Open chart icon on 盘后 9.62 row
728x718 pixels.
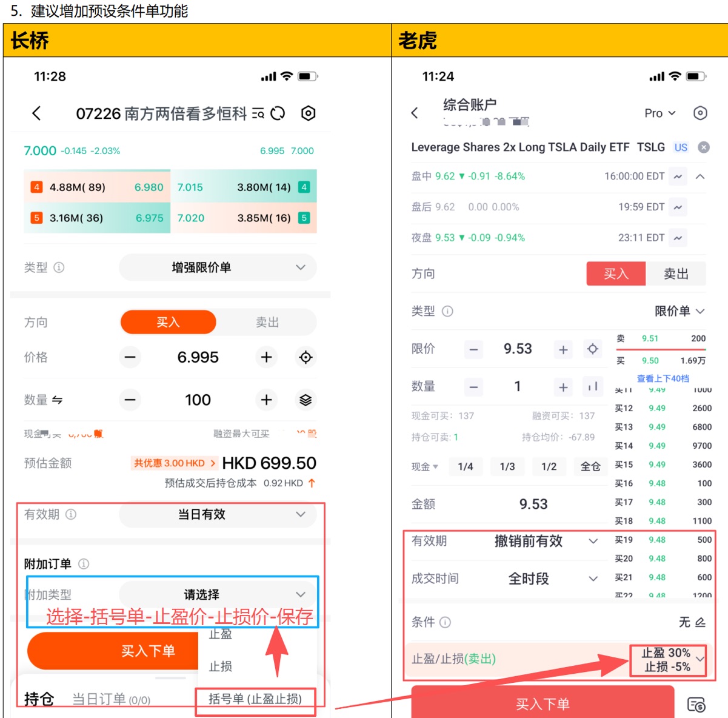[678, 207]
